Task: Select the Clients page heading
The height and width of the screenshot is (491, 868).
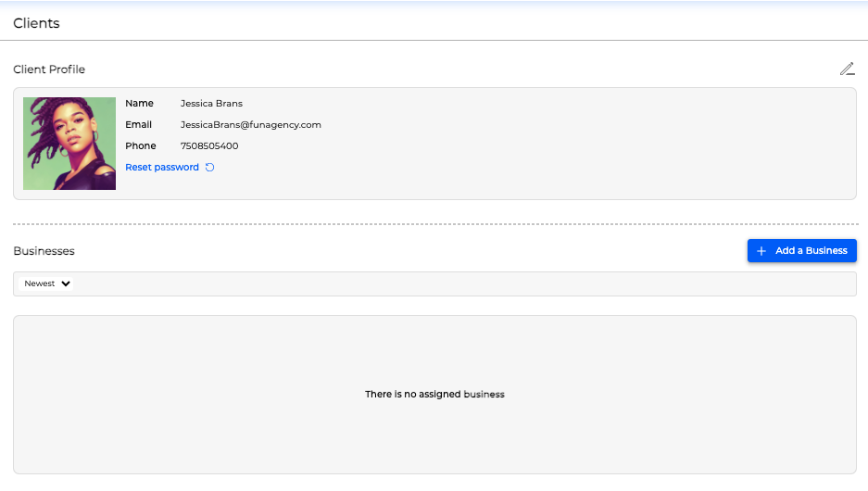Action: (36, 23)
